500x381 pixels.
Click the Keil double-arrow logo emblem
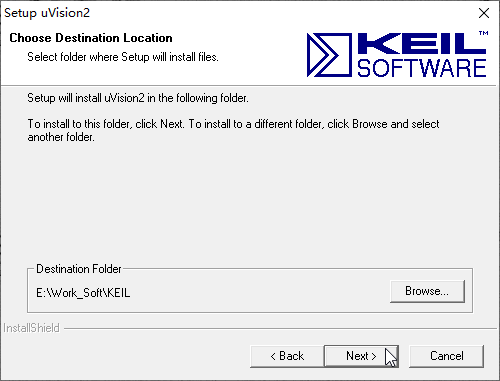(329, 55)
